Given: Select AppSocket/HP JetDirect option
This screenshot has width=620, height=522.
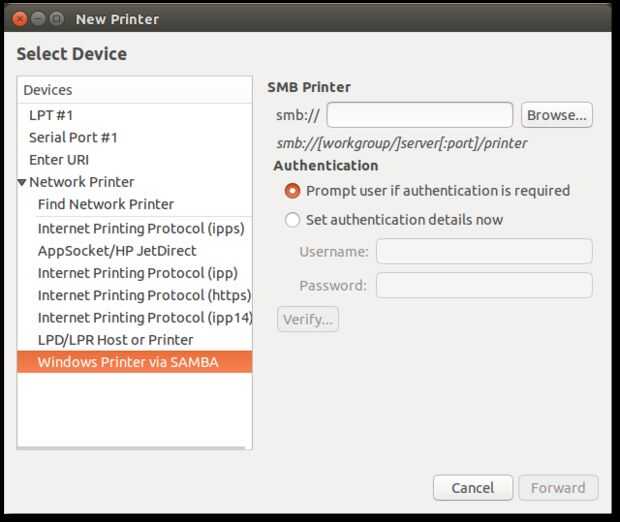Looking at the screenshot, I should pyautogui.click(x=116, y=251).
